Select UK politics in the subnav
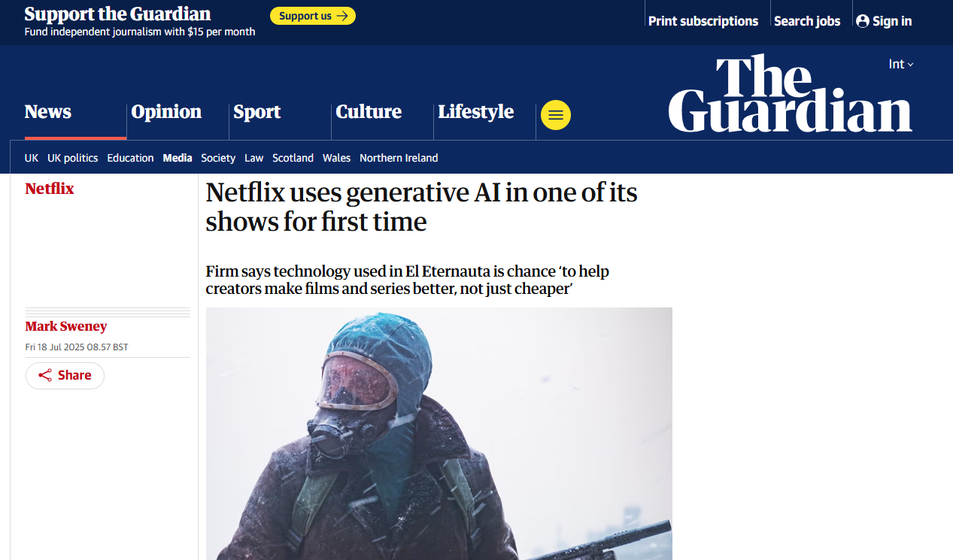 click(x=73, y=158)
